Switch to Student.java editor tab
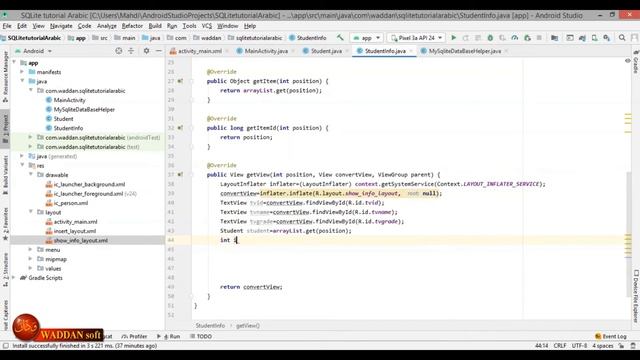 coord(325,51)
